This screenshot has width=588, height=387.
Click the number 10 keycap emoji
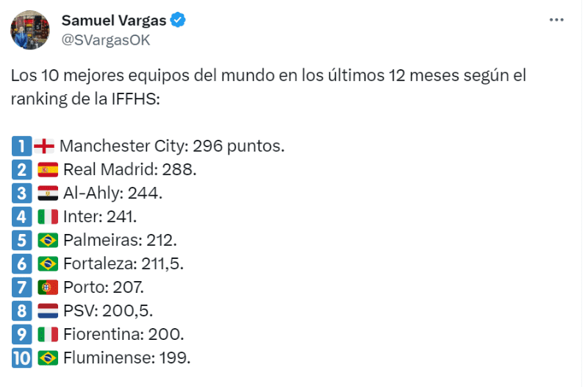coord(21,358)
